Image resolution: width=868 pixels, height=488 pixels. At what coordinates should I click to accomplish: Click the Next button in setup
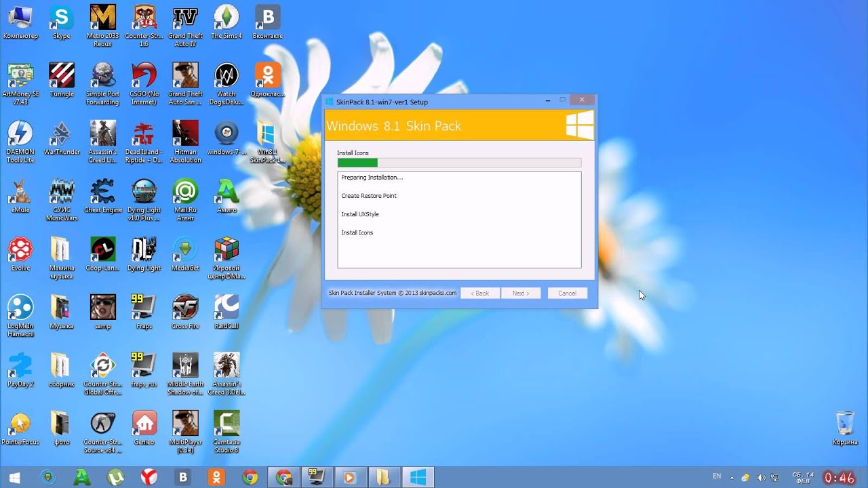[521, 293]
